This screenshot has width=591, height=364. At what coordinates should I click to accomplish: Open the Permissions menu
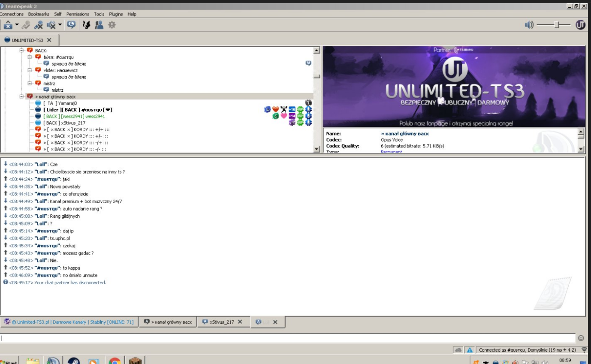tap(78, 14)
